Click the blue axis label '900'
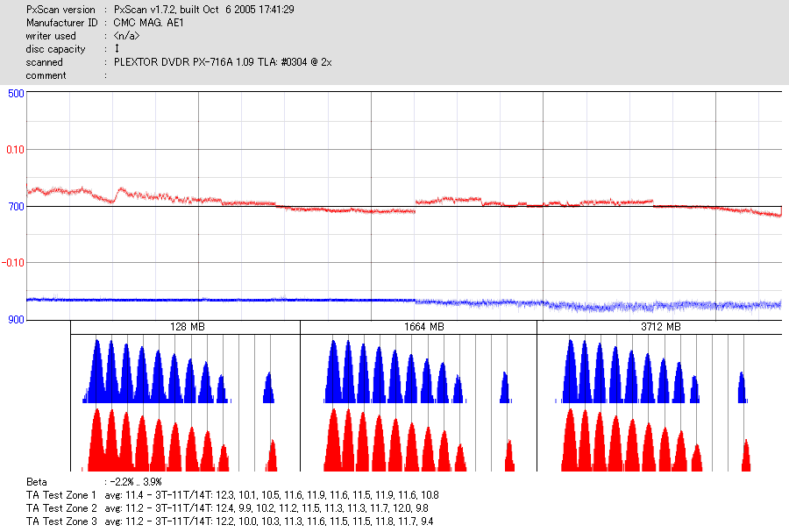 [16, 320]
